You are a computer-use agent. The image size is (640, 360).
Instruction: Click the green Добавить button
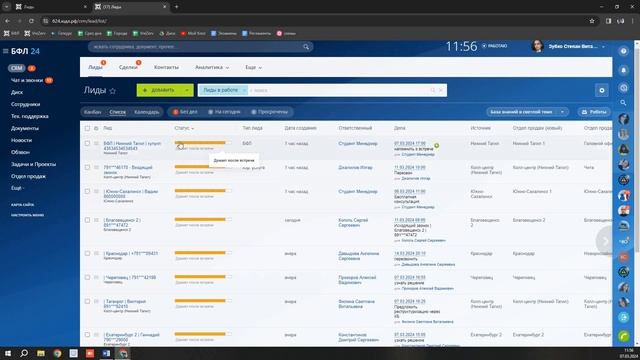pos(160,90)
